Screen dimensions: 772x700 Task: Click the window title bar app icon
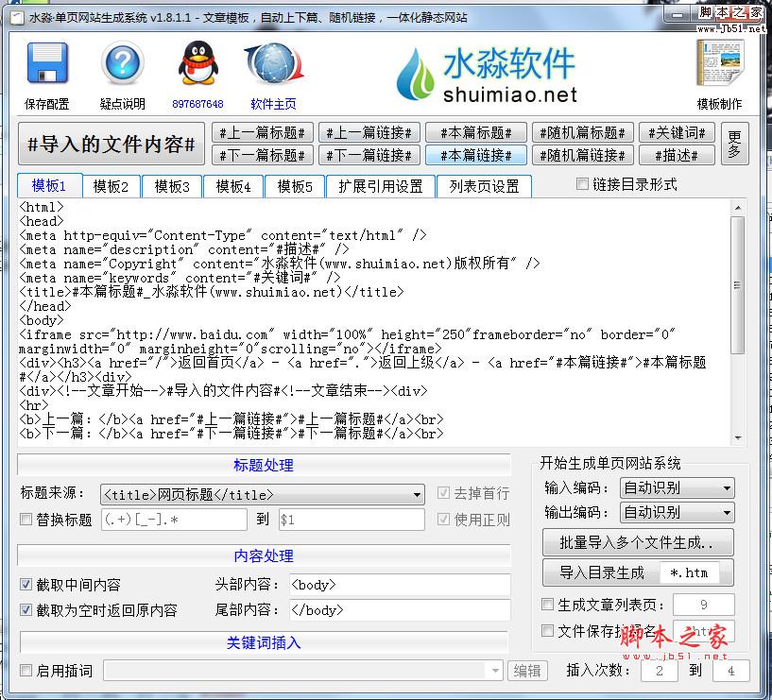click(17, 18)
